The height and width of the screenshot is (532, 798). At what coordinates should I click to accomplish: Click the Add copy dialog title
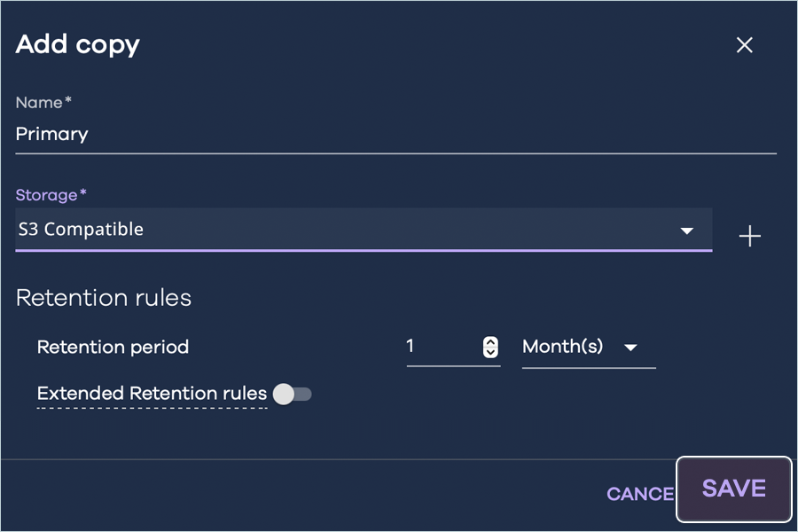pyautogui.click(x=78, y=44)
